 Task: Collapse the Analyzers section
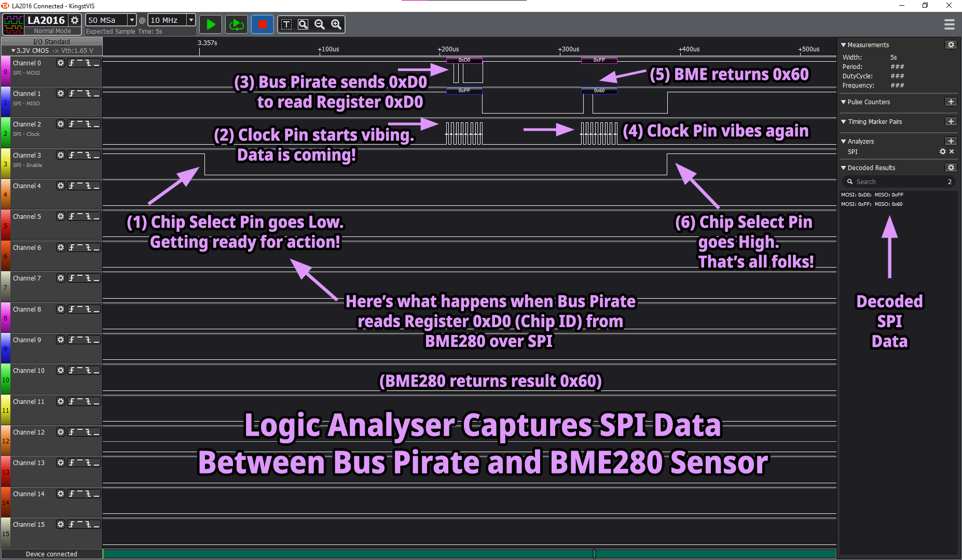(844, 142)
